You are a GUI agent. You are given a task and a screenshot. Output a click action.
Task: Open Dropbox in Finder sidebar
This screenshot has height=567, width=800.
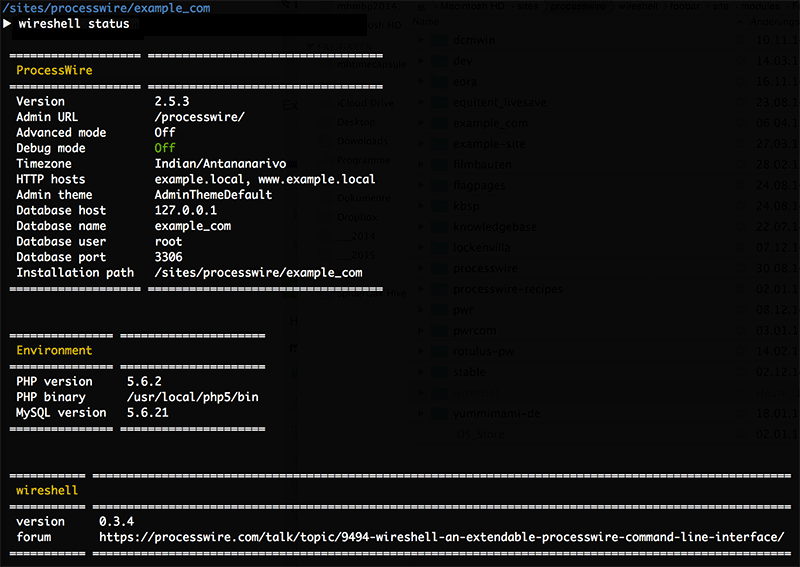tap(357, 217)
